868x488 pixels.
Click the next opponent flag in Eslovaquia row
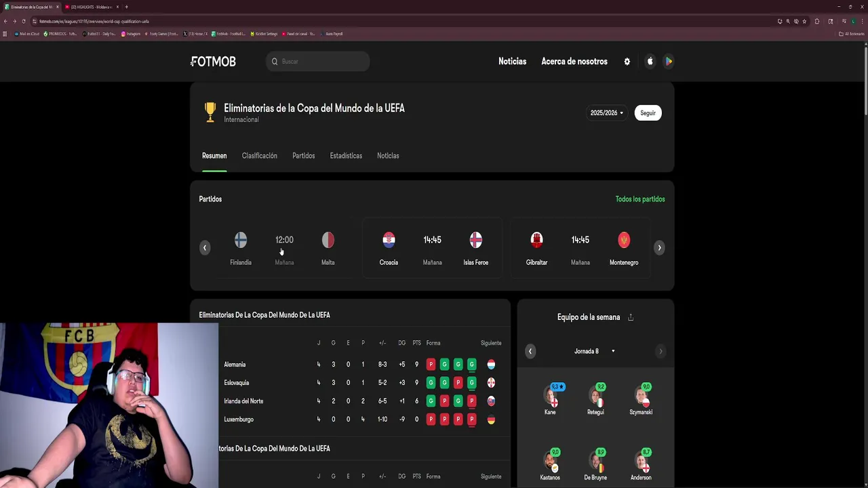click(491, 383)
